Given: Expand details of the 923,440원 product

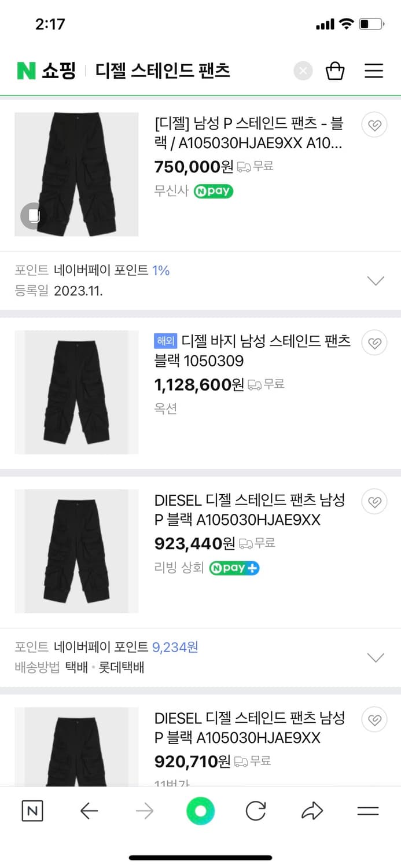Looking at the screenshot, I should (x=376, y=657).
